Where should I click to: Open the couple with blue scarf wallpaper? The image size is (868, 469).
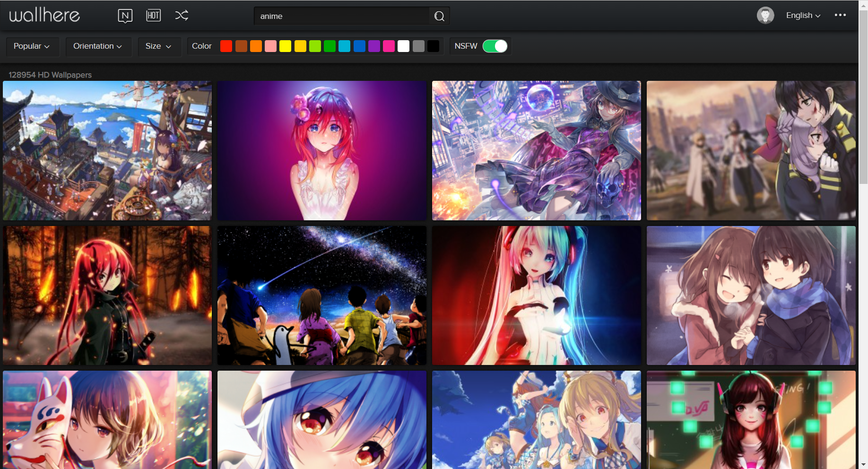tap(751, 295)
